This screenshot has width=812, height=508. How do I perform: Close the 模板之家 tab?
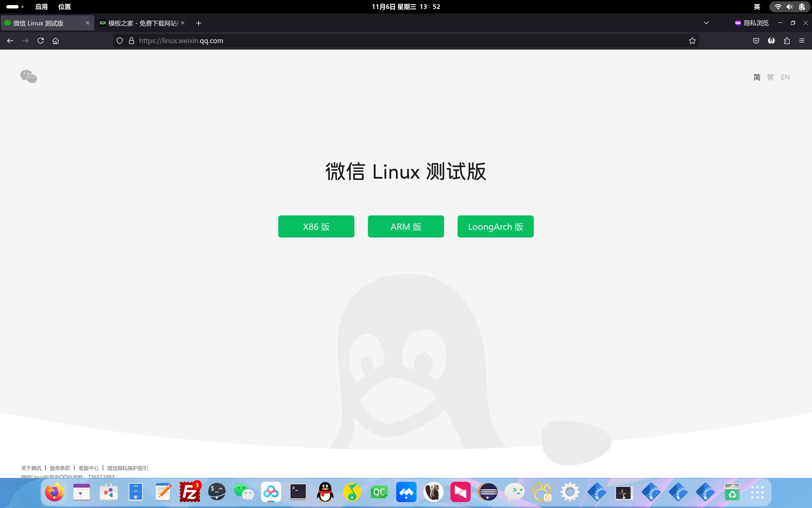pyautogui.click(x=183, y=23)
